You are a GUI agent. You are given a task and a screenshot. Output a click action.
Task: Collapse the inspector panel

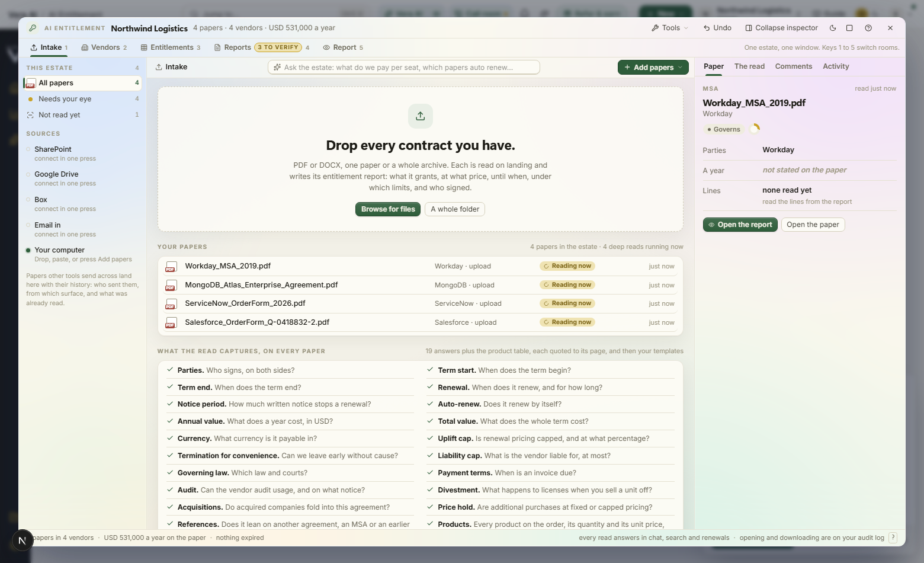tap(781, 28)
